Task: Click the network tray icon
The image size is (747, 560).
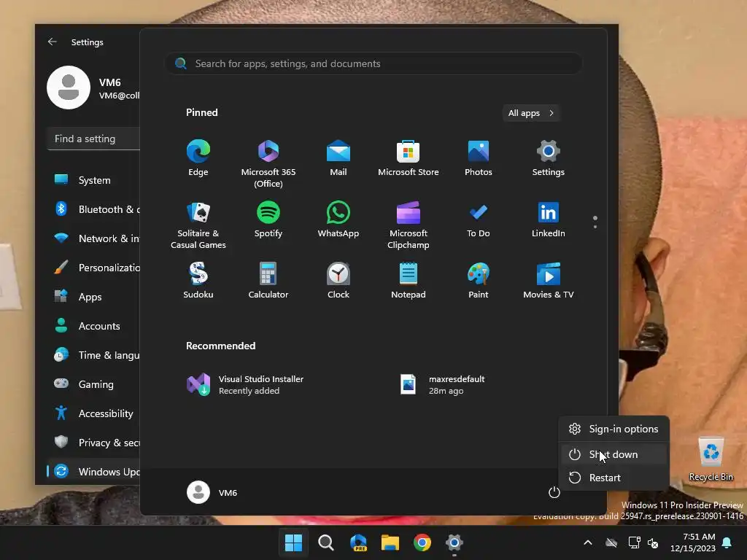Action: click(634, 542)
